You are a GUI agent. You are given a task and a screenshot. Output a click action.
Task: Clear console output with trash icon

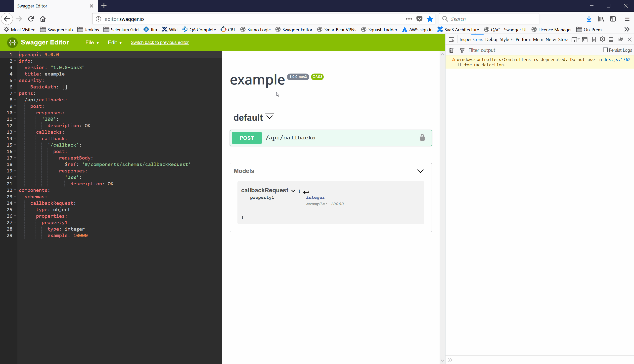coord(451,50)
